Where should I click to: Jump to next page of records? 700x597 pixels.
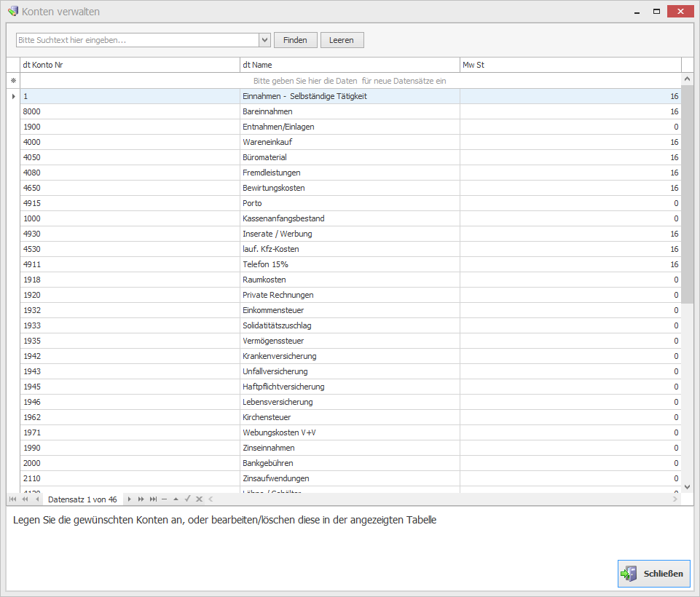click(141, 499)
